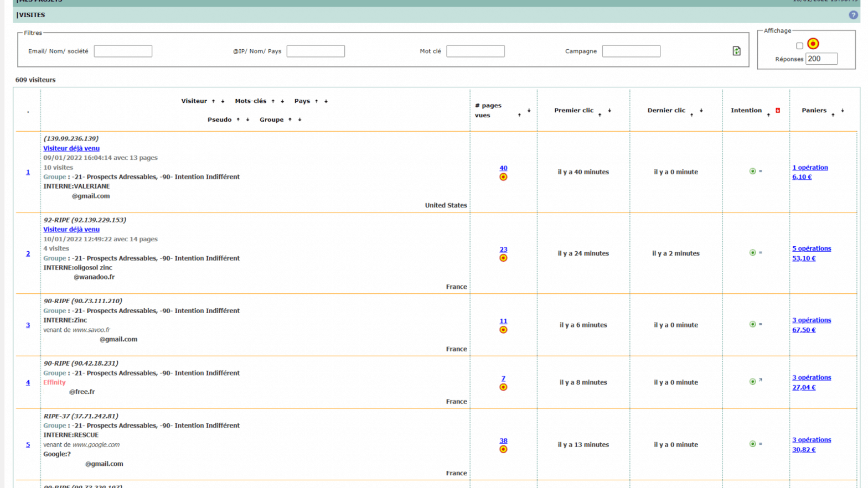Screen dimensions: 868x488
Task: Click 'www.google.com' referrer text
Action: click(96, 444)
